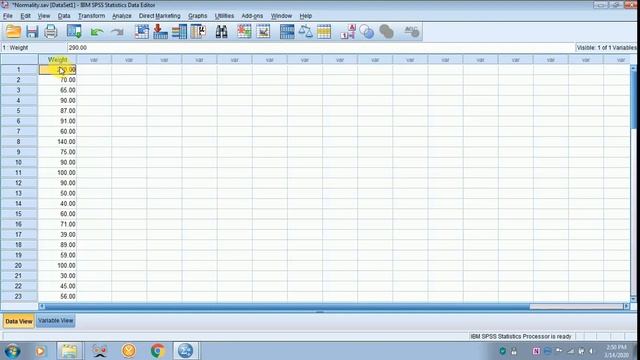The width and height of the screenshot is (640, 360).
Task: Recall recently used dialogs icon
Action: click(x=74, y=32)
